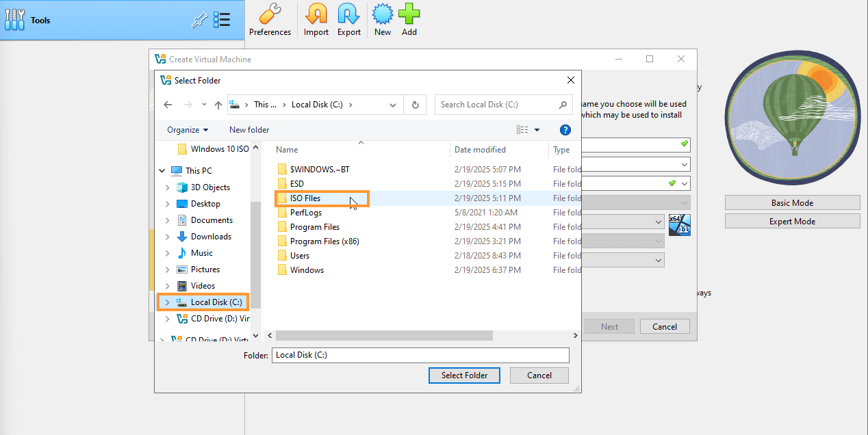Expand the Desktop tree node
This screenshot has width=868, height=435.
[x=168, y=204]
